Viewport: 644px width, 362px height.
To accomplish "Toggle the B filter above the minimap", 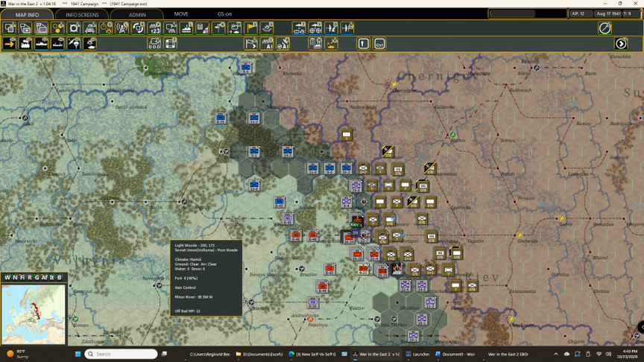I will point(59,277).
